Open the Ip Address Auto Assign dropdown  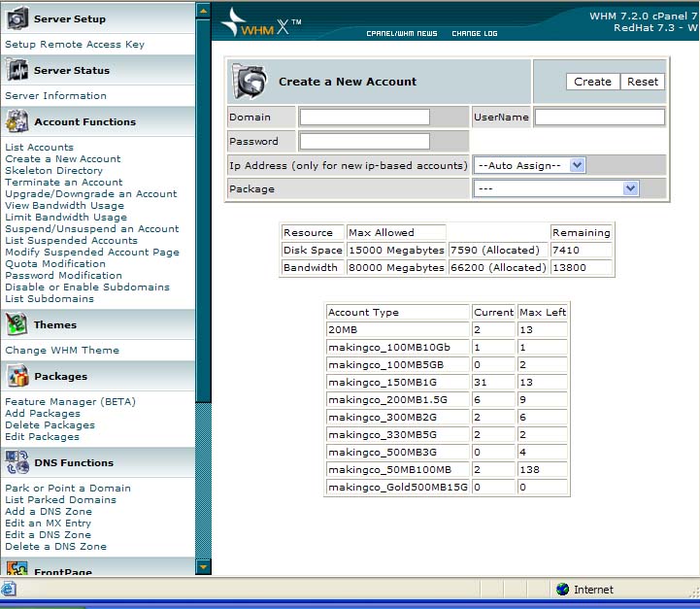coord(529,165)
